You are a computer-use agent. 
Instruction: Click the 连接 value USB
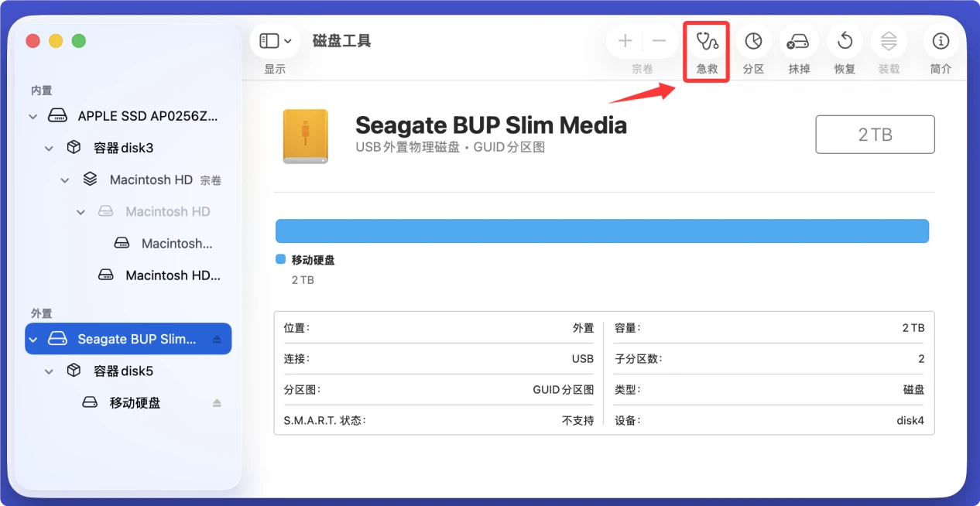[x=583, y=359]
